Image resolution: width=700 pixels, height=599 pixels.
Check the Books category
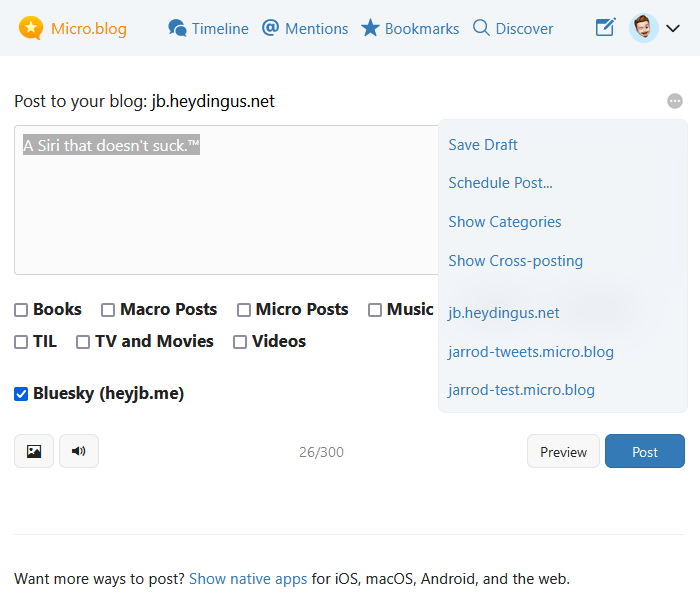21,310
